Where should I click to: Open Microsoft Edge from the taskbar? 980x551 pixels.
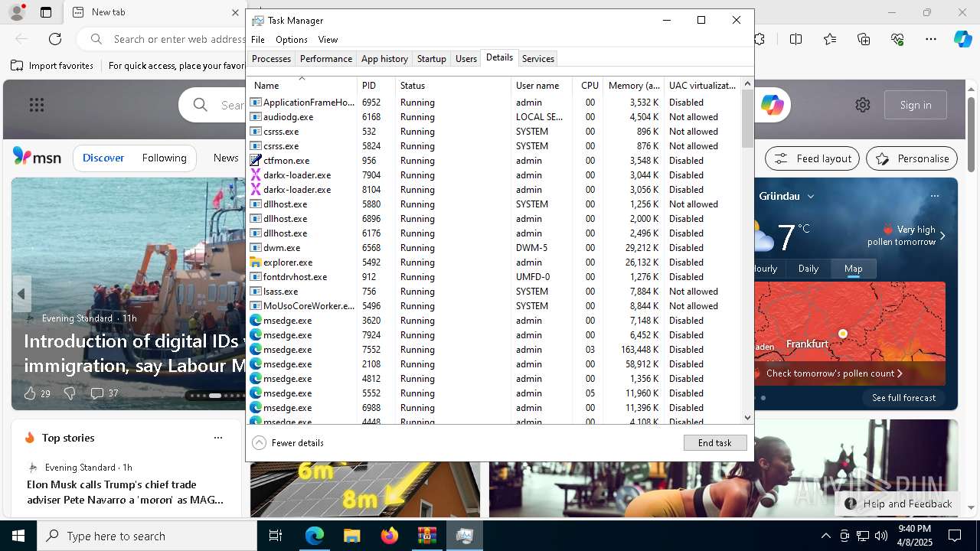pyautogui.click(x=315, y=536)
